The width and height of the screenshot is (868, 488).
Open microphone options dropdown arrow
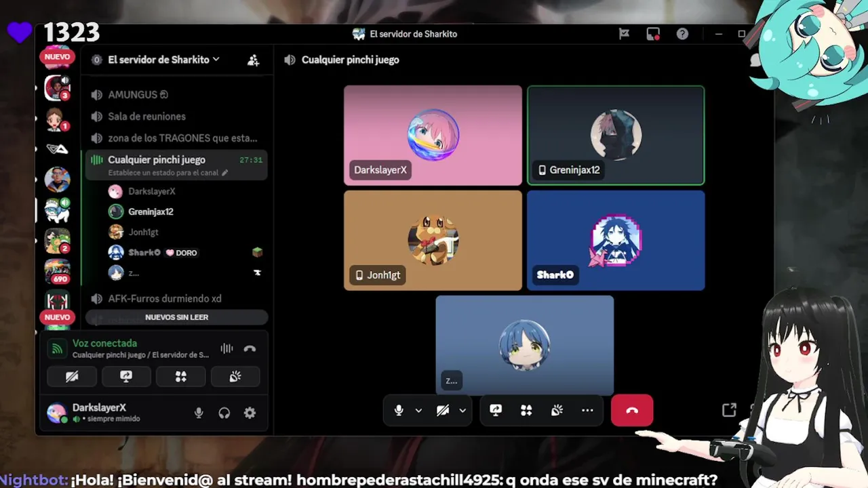418,411
